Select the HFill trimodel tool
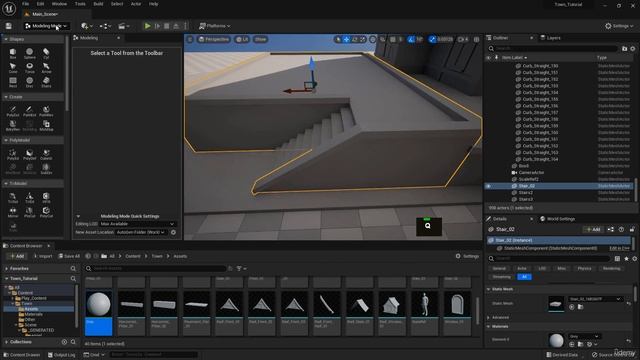The image size is (640, 360). [x=46, y=198]
